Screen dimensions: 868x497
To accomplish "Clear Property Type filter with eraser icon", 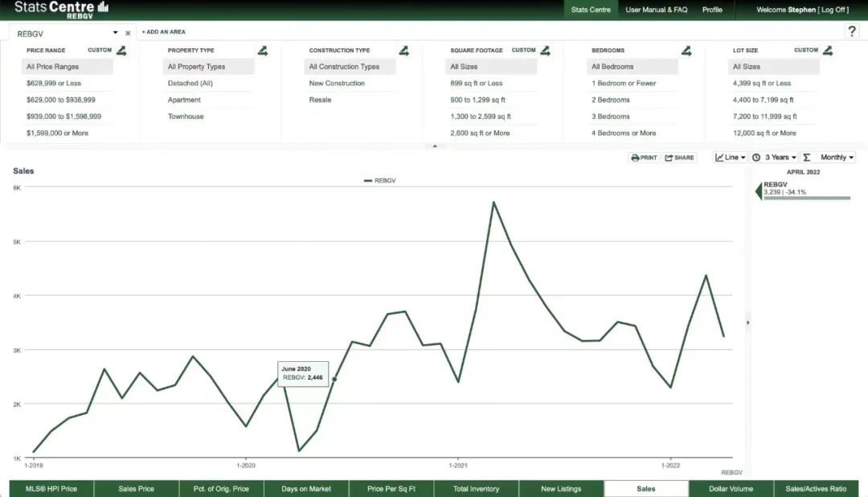I will (262, 51).
